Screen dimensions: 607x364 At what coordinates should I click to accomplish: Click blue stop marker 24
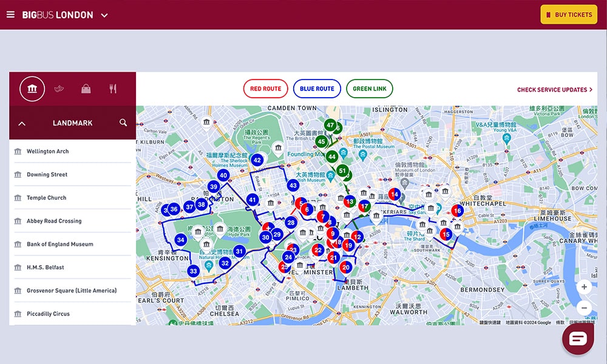coord(288,257)
